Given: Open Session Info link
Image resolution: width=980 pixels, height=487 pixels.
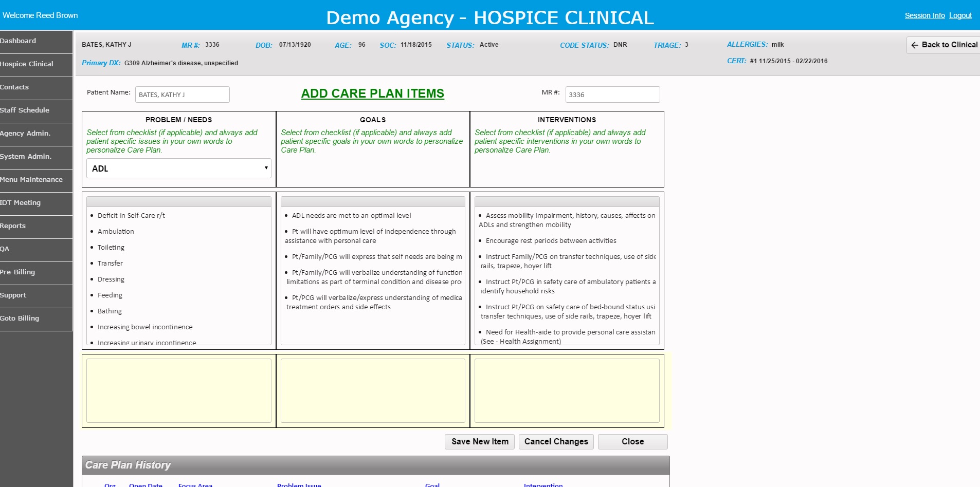Looking at the screenshot, I should [x=924, y=15].
